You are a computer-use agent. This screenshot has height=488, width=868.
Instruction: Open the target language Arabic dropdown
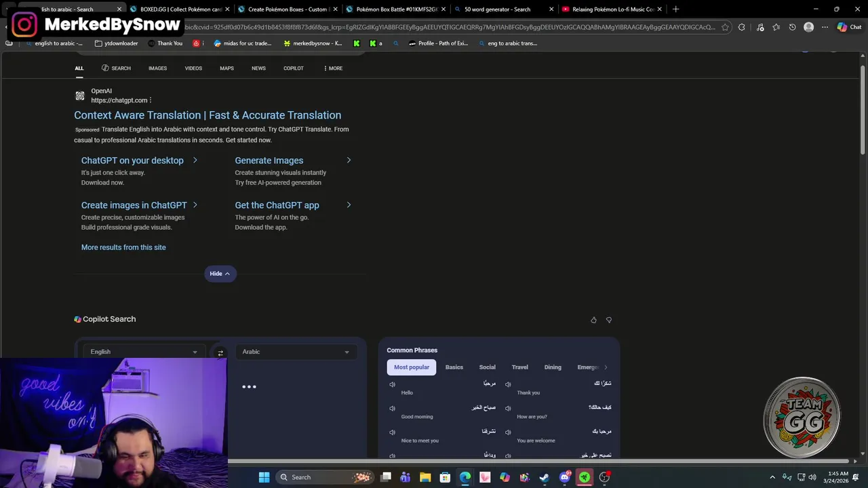pos(295,352)
